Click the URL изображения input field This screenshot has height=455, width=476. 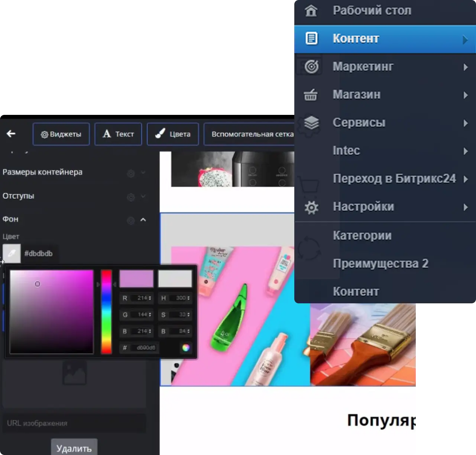pos(74,423)
